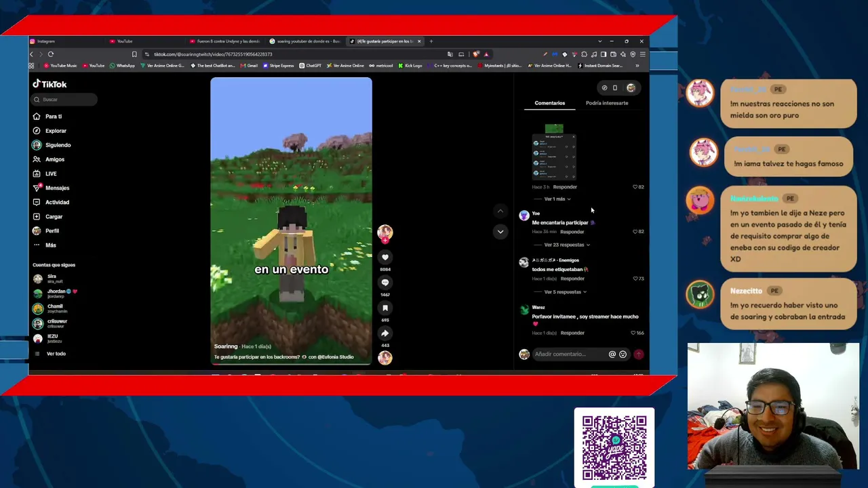
Task: Go to previous video arrow
Action: 500,211
